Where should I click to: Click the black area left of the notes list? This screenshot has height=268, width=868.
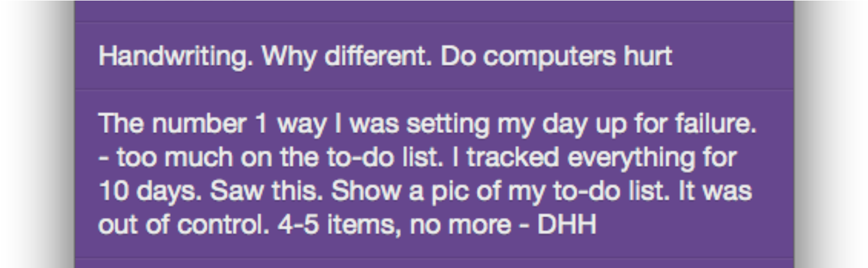(37, 134)
